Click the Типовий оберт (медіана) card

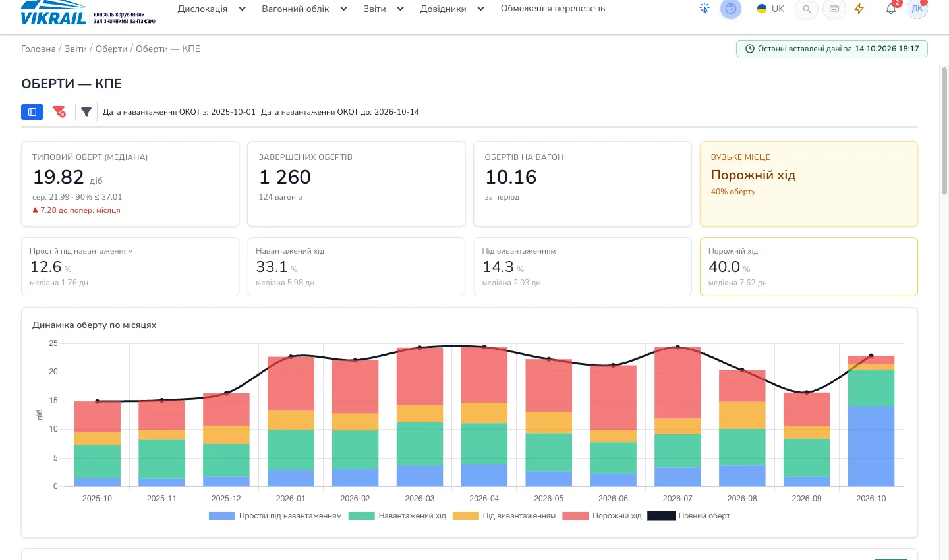click(x=130, y=184)
